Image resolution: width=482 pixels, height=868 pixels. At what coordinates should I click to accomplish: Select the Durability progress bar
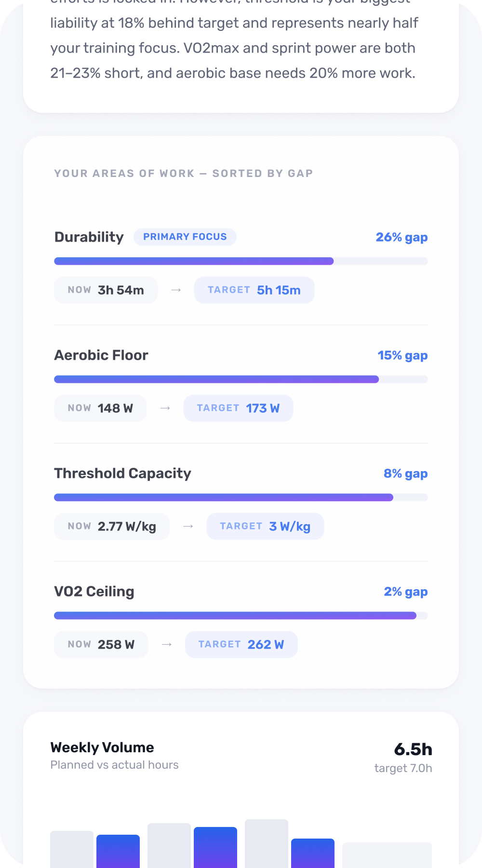point(241,261)
